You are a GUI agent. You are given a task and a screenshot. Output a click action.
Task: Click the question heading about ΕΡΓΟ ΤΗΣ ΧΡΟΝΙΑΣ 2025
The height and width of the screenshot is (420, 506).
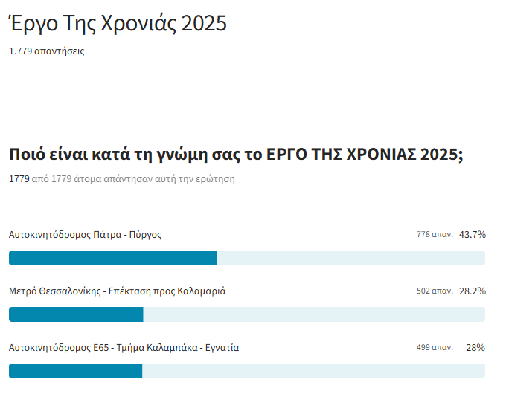(x=236, y=155)
